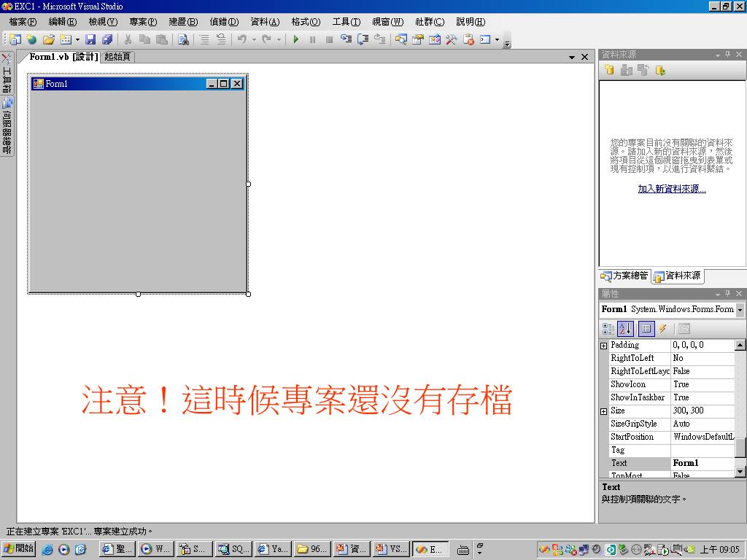Open the Add New Item dropdown arrow
Screen dimensions: 747x560
coord(77,39)
